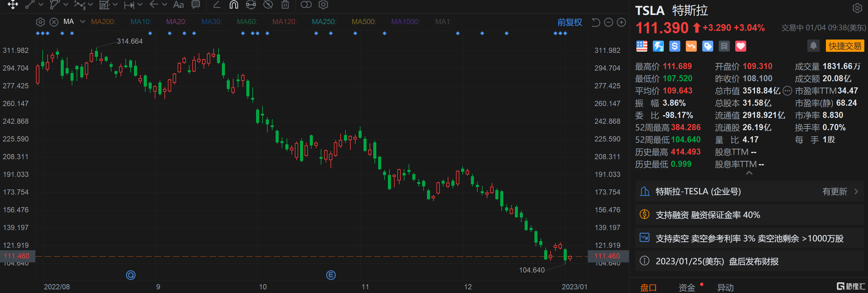Click the MA10 legend label
Screen dimensions: 868x293
141,22
